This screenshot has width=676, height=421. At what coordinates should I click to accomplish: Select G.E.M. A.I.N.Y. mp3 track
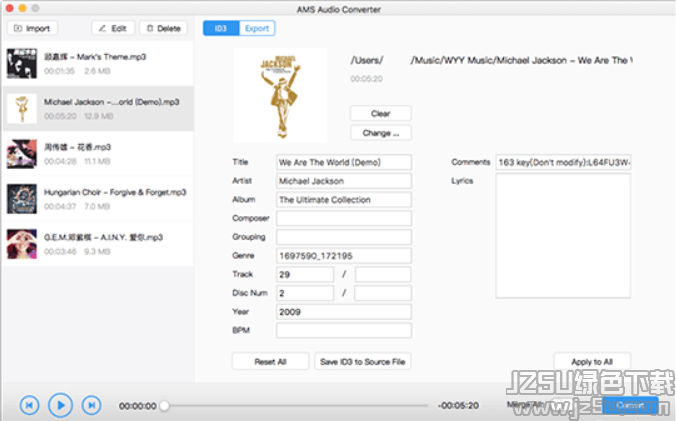(98, 244)
